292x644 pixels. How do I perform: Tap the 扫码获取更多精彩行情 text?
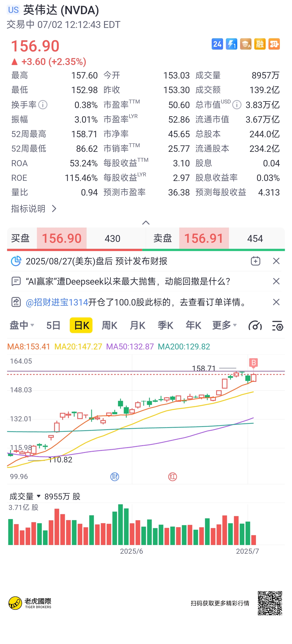[x=220, y=603]
